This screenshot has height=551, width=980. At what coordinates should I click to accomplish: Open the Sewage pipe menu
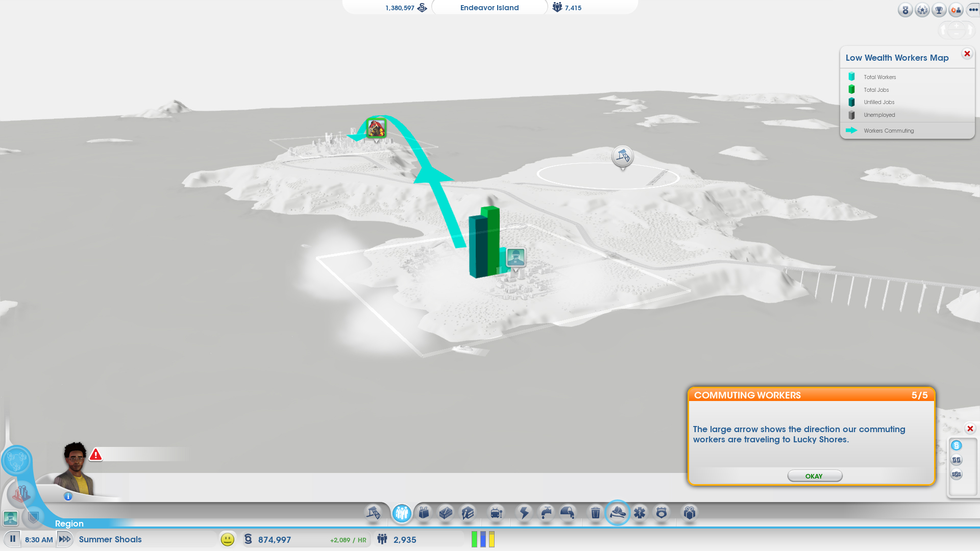pyautogui.click(x=568, y=513)
